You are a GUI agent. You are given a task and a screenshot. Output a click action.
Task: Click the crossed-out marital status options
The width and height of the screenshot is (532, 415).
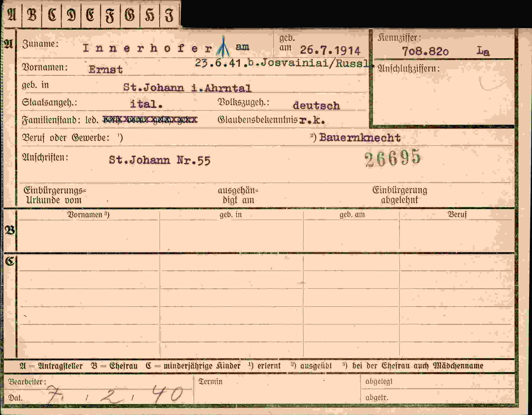(x=150, y=120)
